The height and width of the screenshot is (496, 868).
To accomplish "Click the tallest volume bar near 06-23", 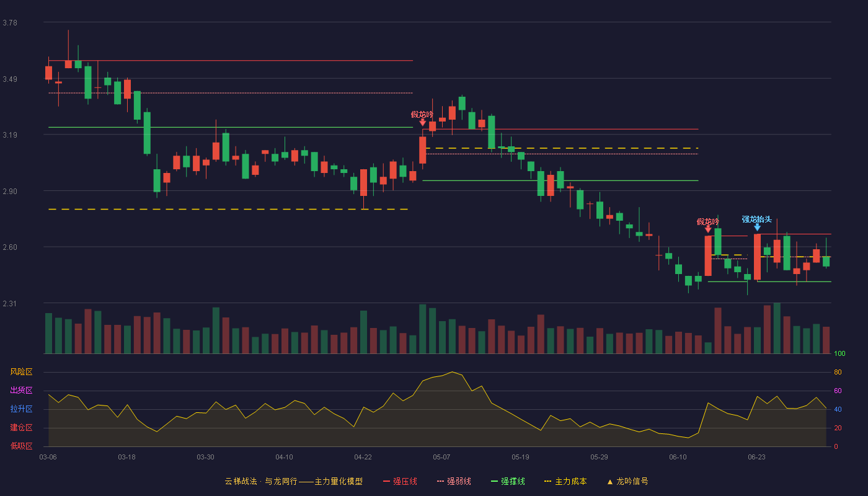I will pos(777,328).
